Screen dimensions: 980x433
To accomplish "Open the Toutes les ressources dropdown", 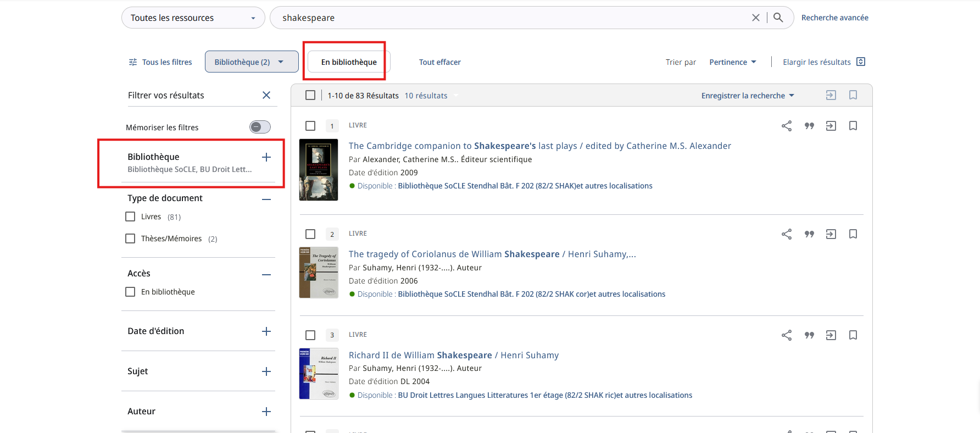I will tap(193, 18).
